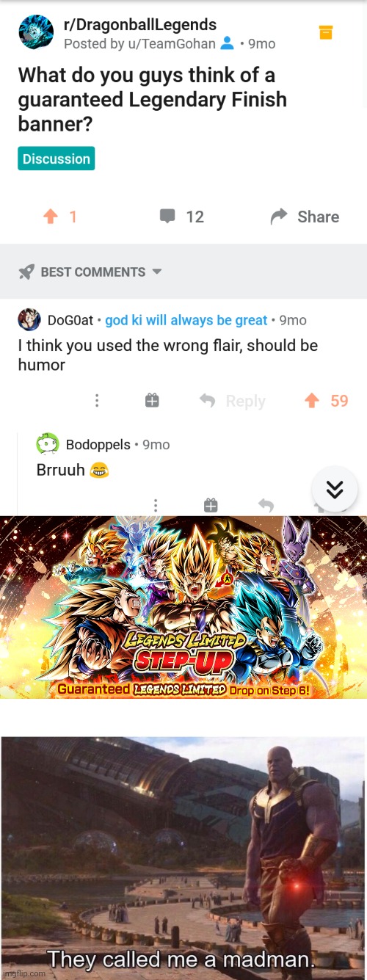
Task: Give an award to Bodoppels' comment
Action: (x=211, y=505)
